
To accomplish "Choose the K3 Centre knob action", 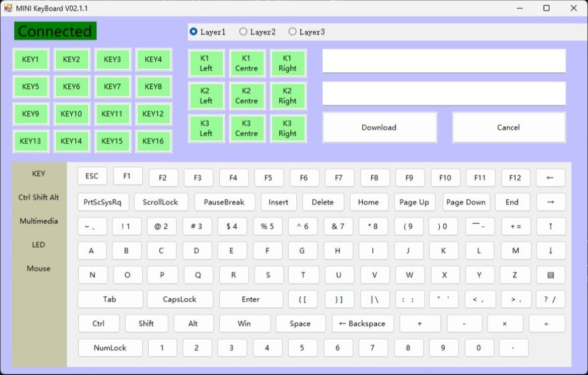I will [247, 128].
